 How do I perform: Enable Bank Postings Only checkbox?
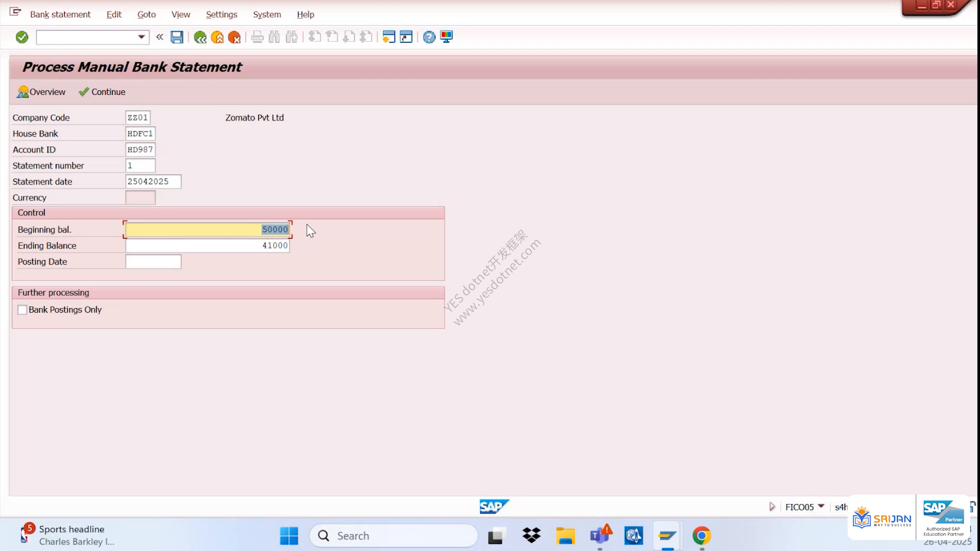22,310
